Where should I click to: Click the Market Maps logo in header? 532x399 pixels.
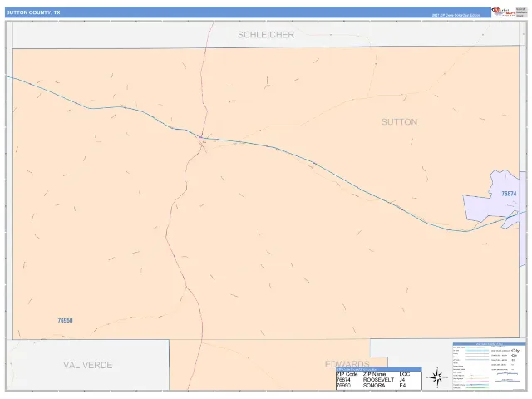point(504,12)
